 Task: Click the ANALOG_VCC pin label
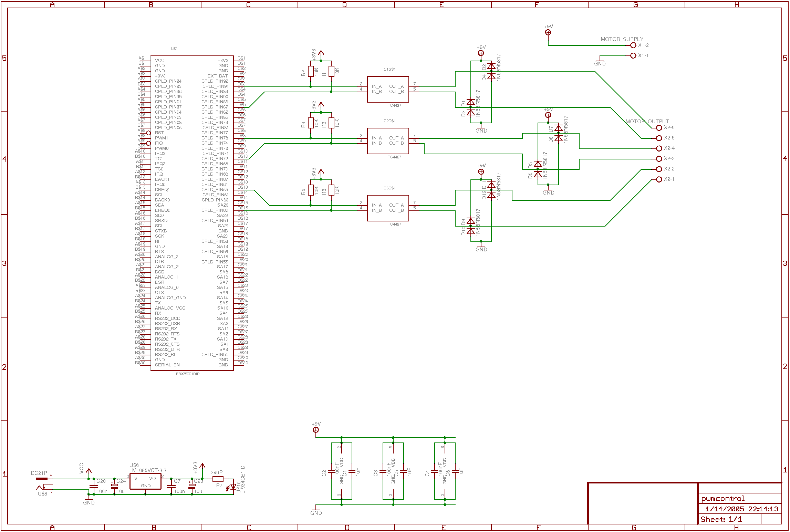pyautogui.click(x=170, y=308)
